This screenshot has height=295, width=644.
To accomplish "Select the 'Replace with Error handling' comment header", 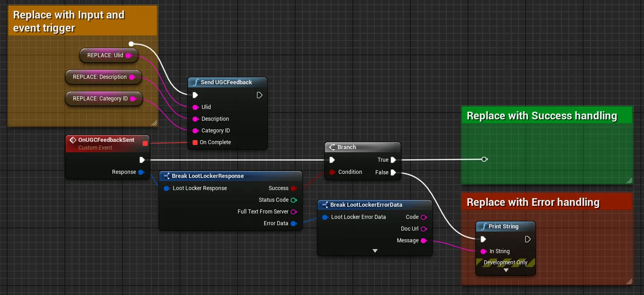I will pyautogui.click(x=547, y=202).
